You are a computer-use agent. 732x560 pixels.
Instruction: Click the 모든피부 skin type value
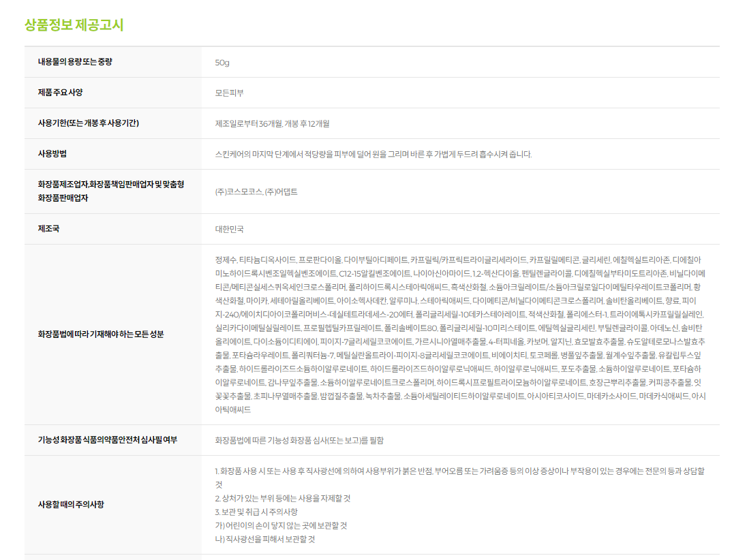point(229,93)
